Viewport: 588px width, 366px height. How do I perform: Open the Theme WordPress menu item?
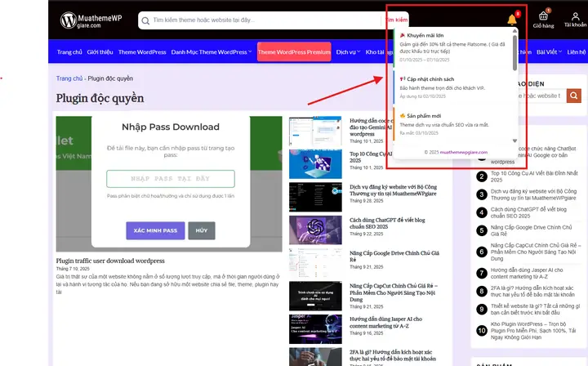142,52
